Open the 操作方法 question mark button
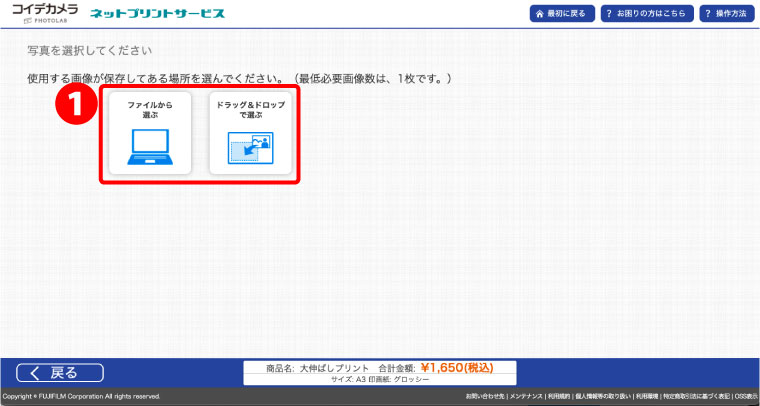The height and width of the screenshot is (406, 760). (x=726, y=14)
